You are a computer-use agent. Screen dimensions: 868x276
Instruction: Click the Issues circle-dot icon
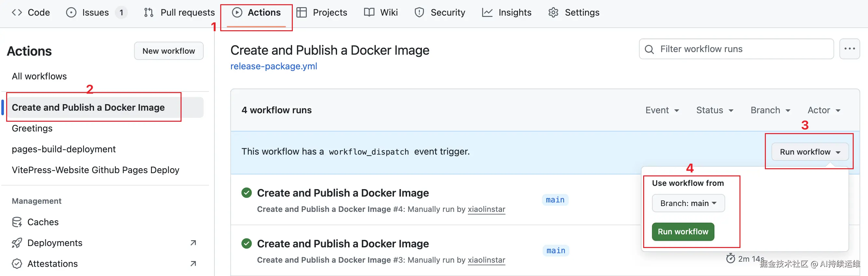point(71,12)
